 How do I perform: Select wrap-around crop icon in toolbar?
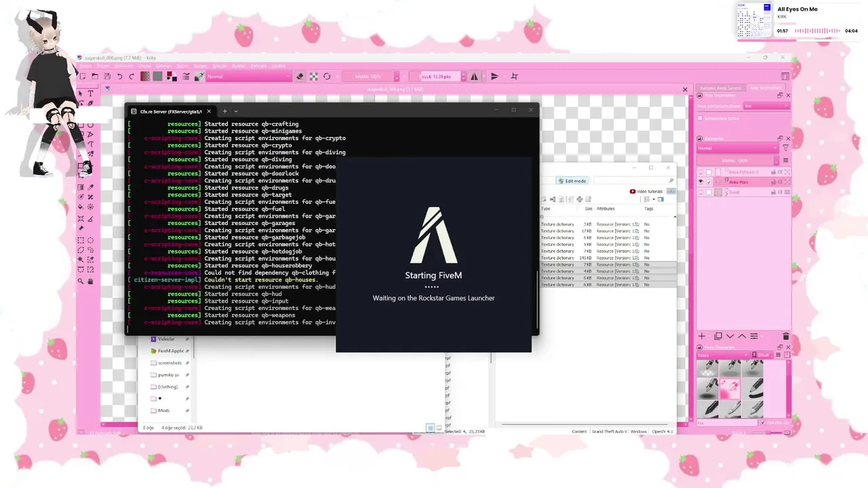(x=514, y=76)
